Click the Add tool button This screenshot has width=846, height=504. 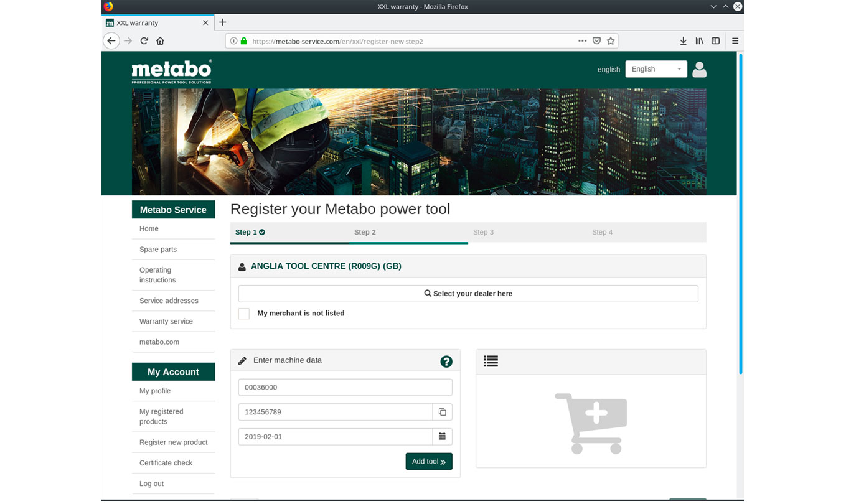tap(428, 461)
